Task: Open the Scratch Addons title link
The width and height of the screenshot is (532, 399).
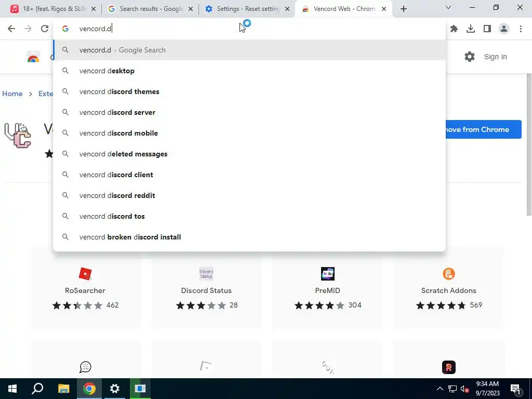Action: coord(448,290)
